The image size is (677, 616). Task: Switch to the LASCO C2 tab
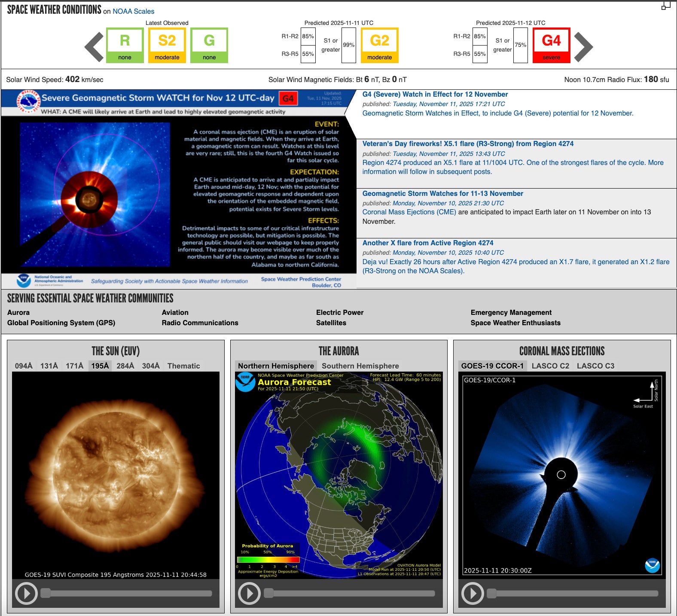550,366
